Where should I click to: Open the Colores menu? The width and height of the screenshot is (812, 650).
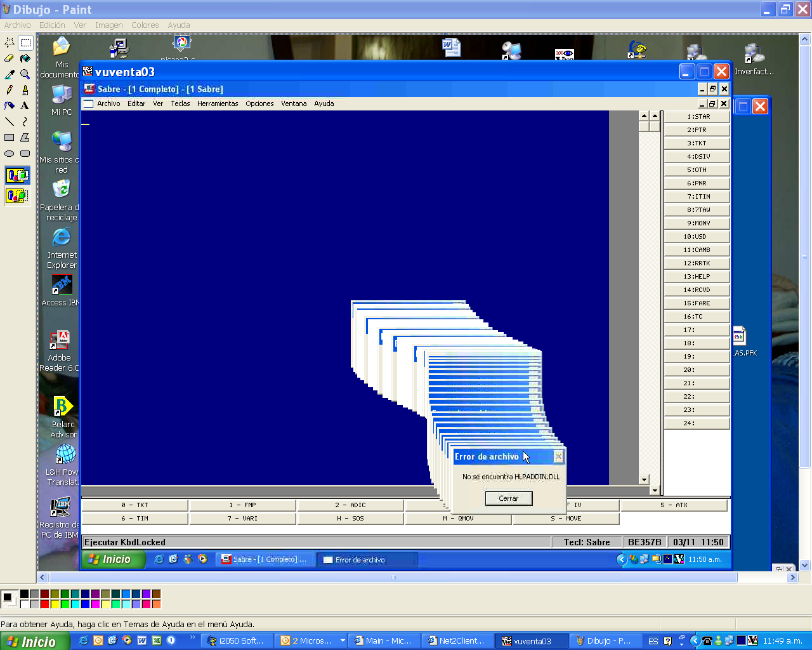(x=145, y=25)
